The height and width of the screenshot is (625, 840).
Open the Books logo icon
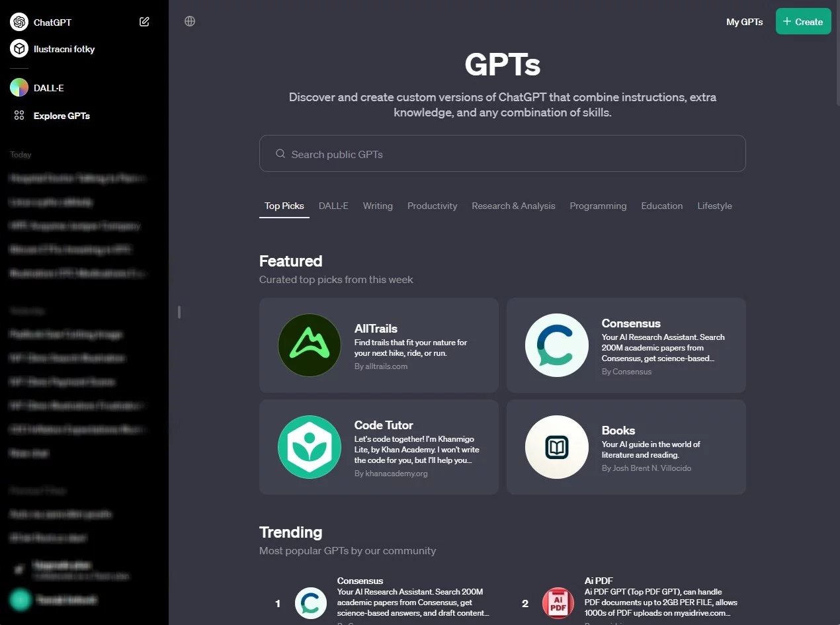coord(557,447)
